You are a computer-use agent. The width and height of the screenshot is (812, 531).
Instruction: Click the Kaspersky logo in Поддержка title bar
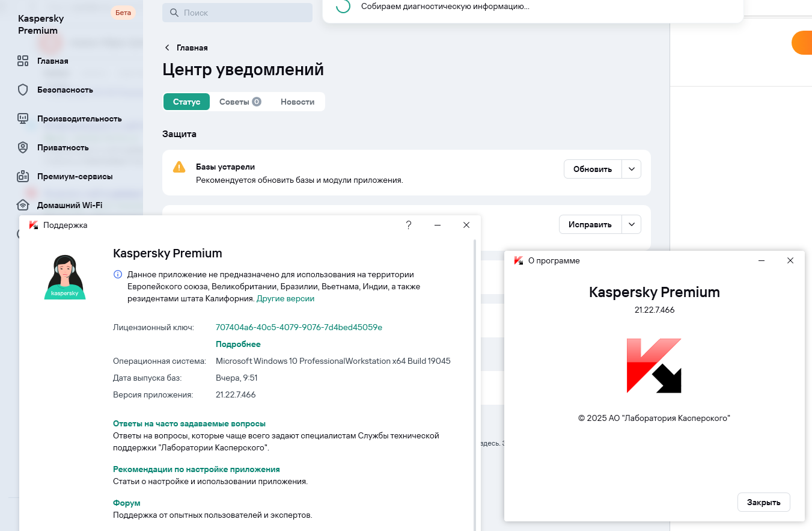point(34,225)
